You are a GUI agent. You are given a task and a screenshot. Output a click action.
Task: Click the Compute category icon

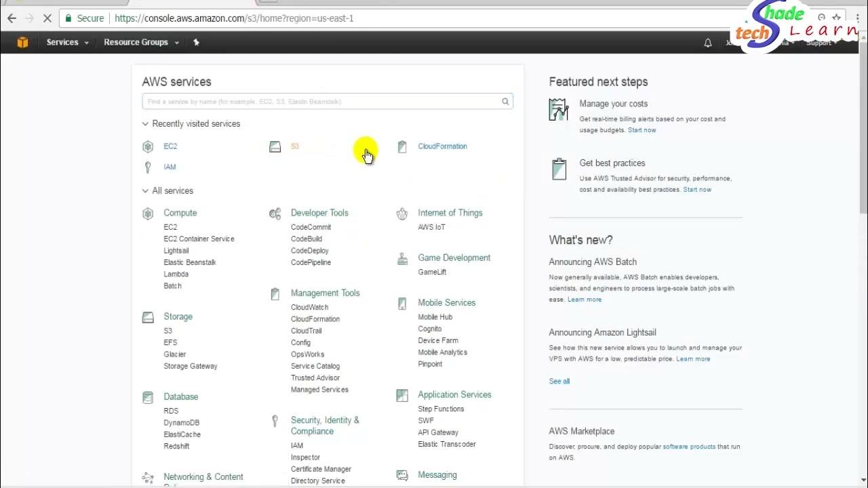coord(148,213)
